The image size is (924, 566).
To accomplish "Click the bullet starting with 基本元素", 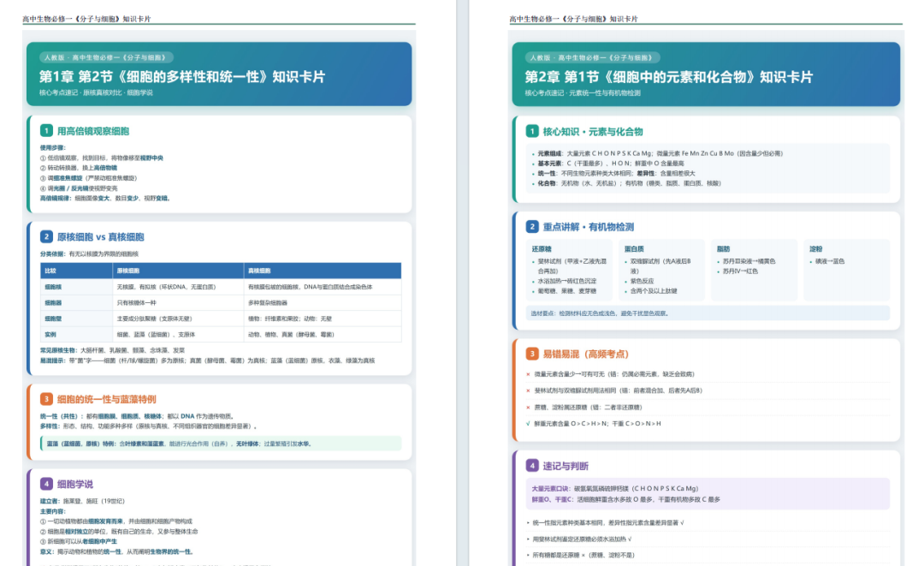I will click(611, 164).
